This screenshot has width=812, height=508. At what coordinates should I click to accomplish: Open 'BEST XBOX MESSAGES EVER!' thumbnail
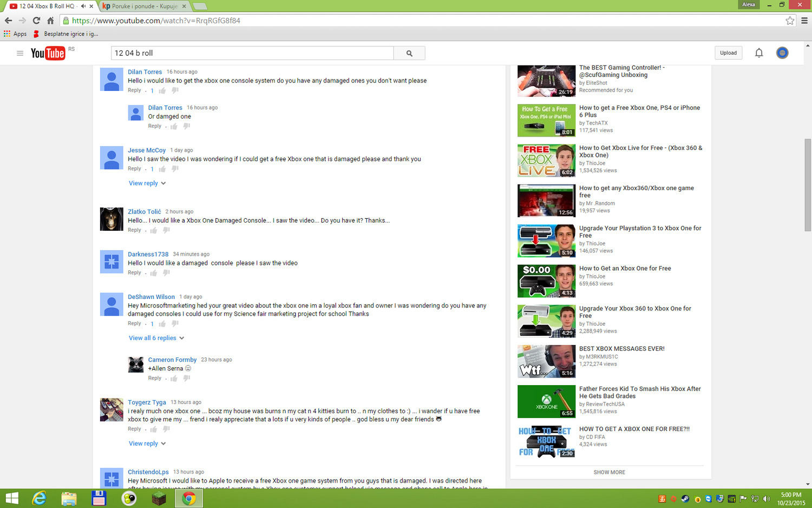point(546,361)
